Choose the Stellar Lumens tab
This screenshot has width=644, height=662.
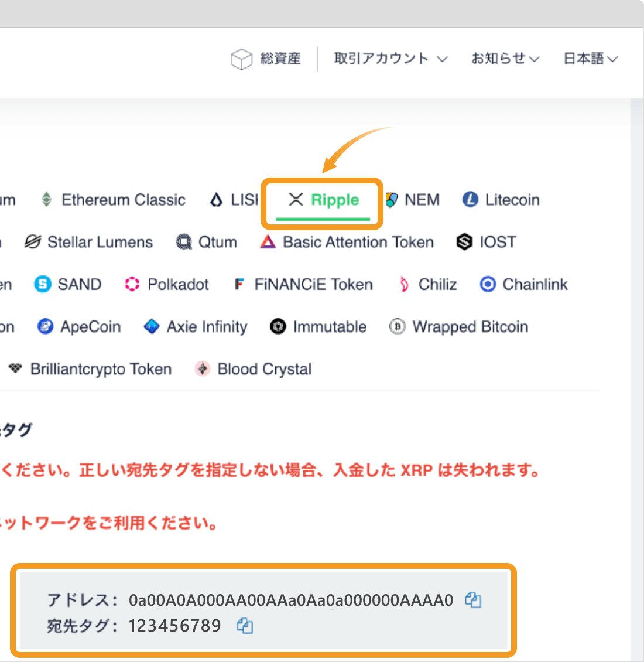(88, 242)
